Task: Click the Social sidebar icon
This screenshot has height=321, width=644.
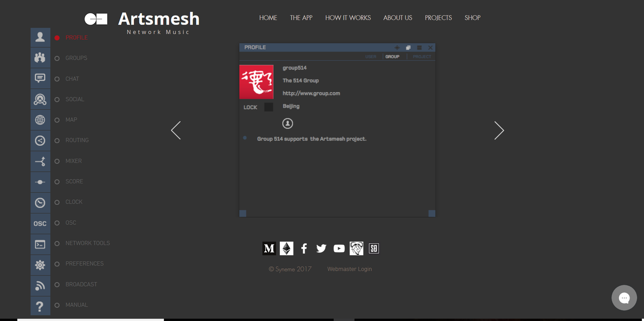Action: pyautogui.click(x=40, y=99)
